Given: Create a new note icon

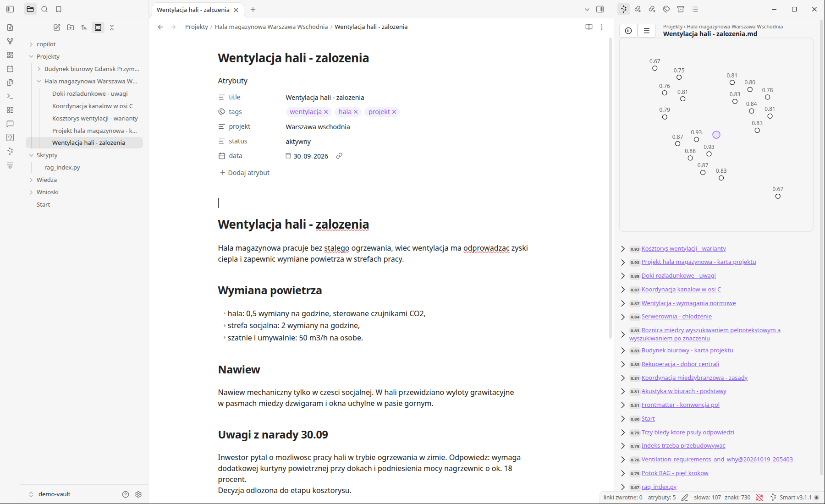Looking at the screenshot, I should click(x=57, y=27).
